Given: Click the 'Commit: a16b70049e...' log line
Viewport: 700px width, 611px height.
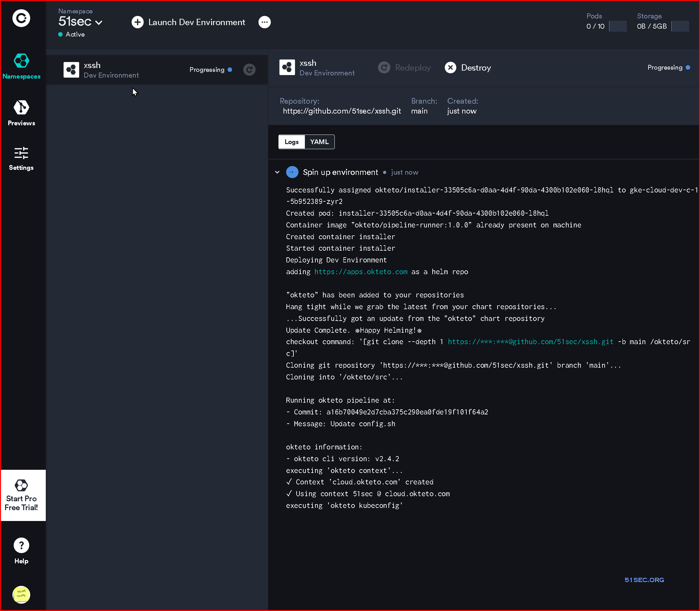Looking at the screenshot, I should pos(387,412).
